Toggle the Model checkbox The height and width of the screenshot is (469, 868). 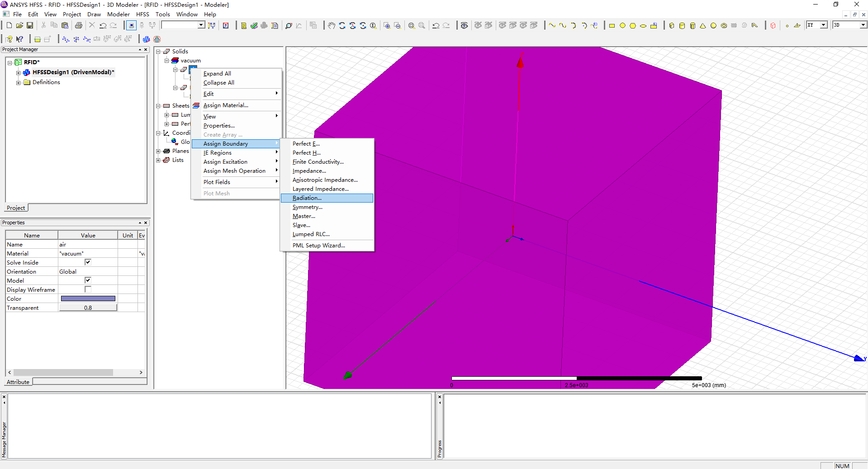tap(88, 280)
